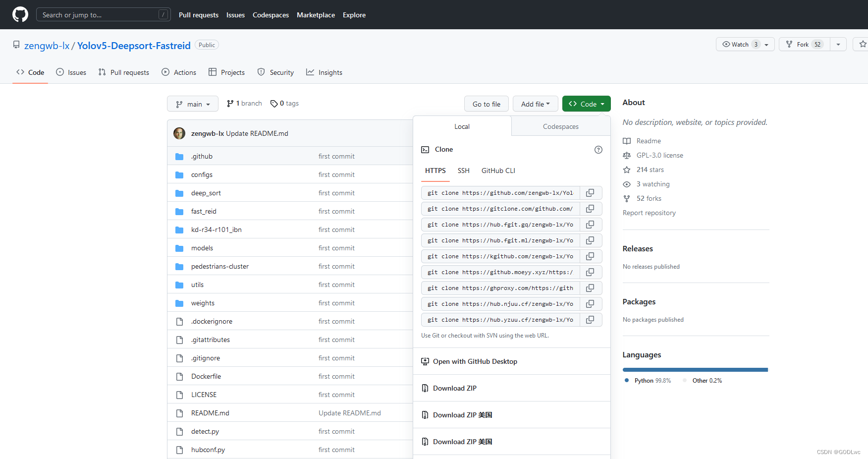Focus the Search or jump to field
Image resolution: width=868 pixels, height=459 pixels.
(x=104, y=14)
